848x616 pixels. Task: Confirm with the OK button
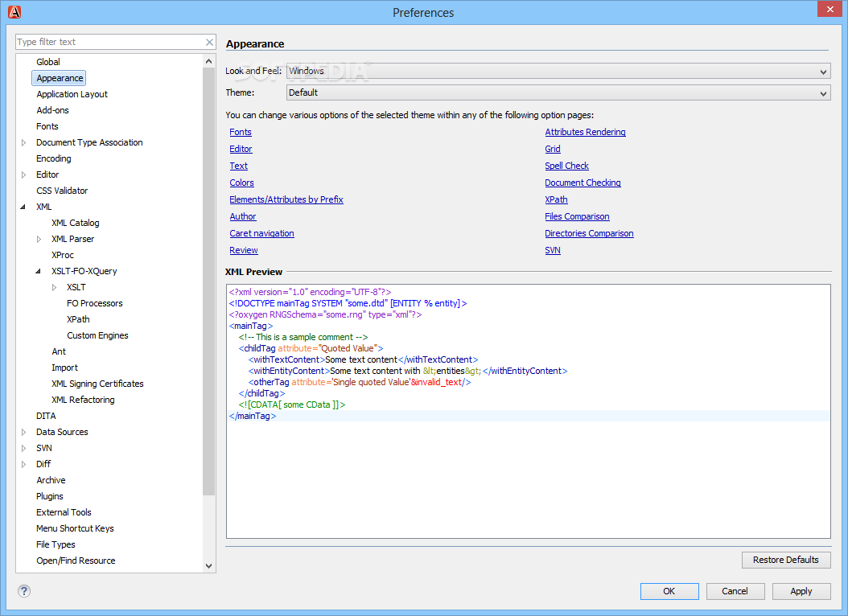669,591
